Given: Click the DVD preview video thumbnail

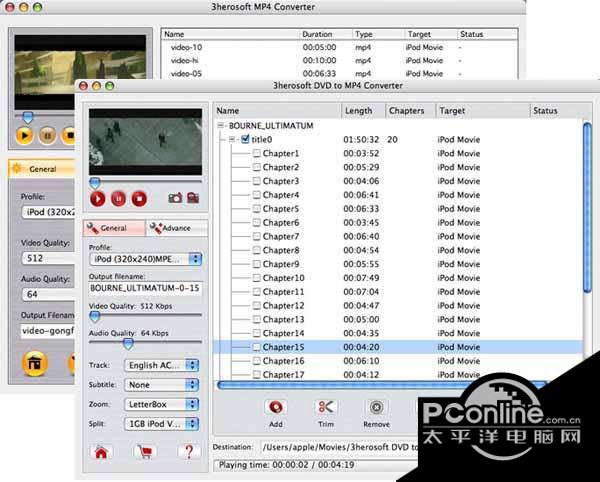Looking at the screenshot, I should pos(145,142).
